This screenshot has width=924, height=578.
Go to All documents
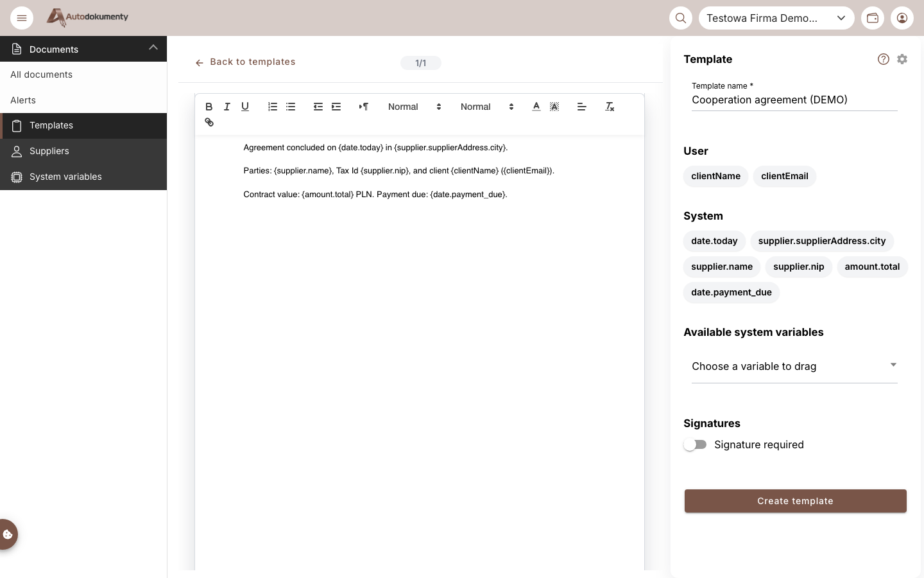point(83,74)
